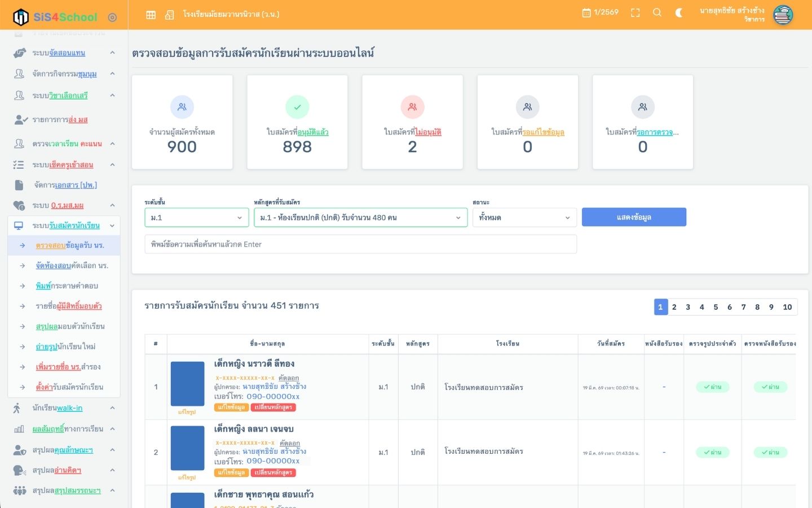
Task: Click the ใบสมัครที่ไม่อนุมัติ 2 card
Action: (412, 122)
